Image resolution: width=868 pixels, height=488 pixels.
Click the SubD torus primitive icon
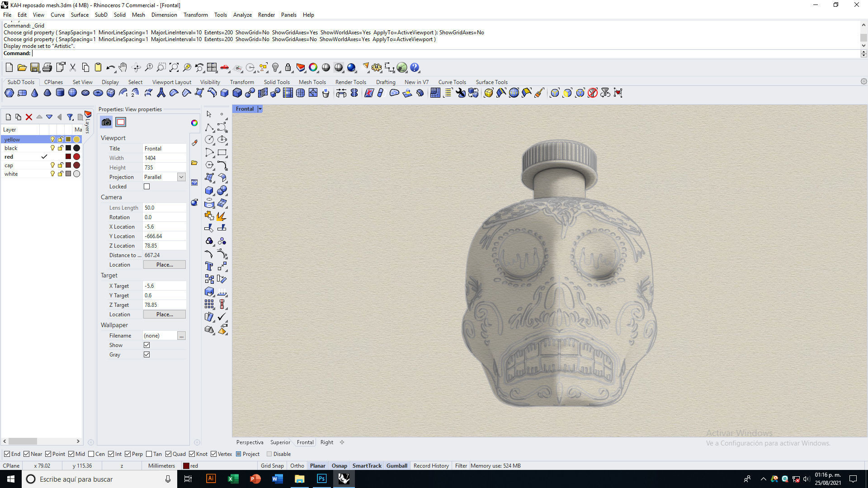click(x=98, y=93)
